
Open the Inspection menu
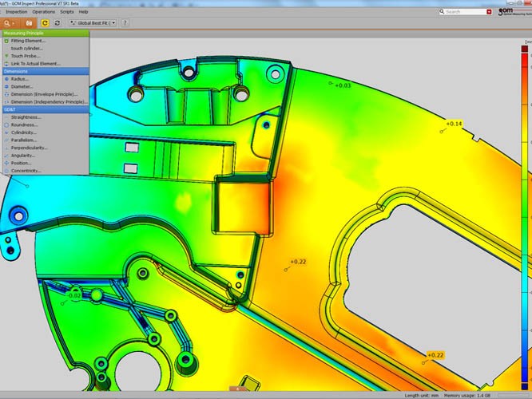(16, 12)
